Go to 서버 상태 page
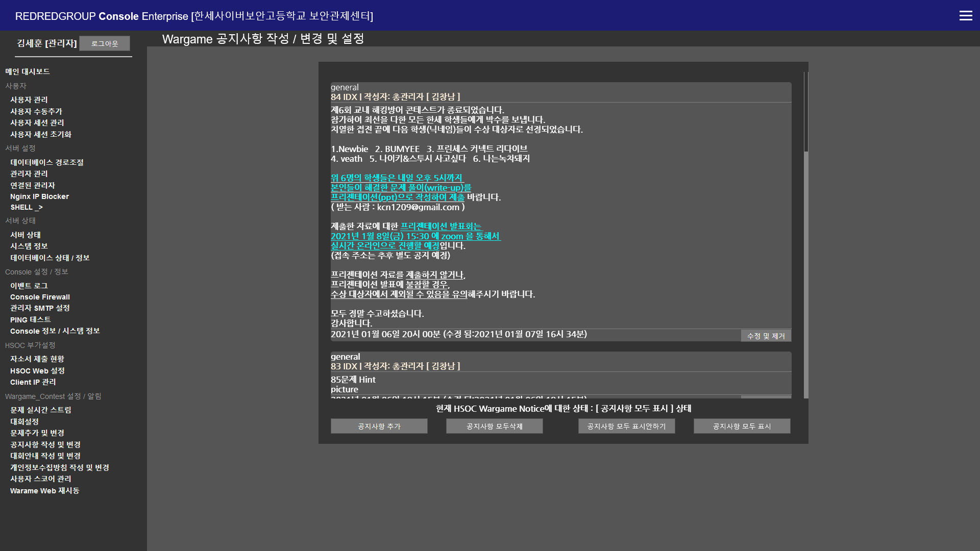The image size is (980, 551). (26, 235)
